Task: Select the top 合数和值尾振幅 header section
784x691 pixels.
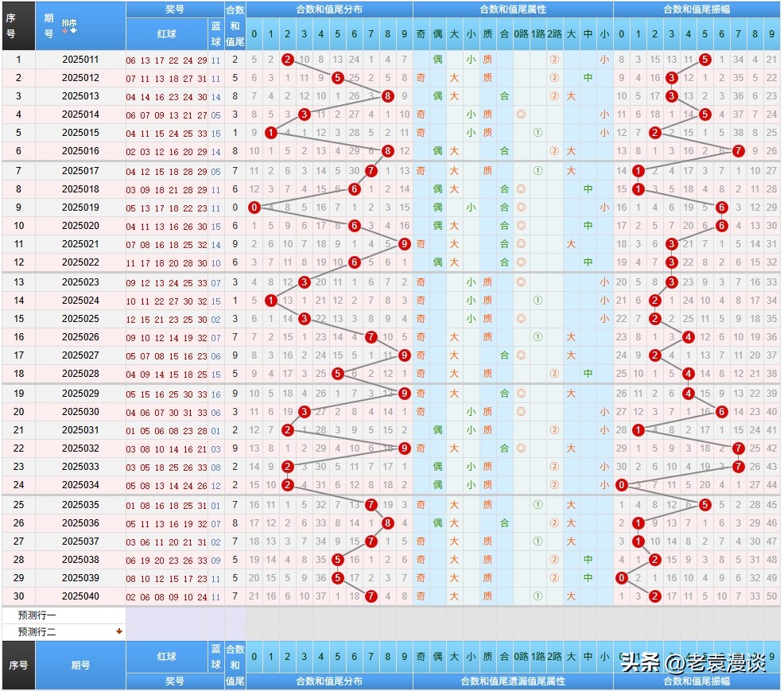Action: pos(697,10)
